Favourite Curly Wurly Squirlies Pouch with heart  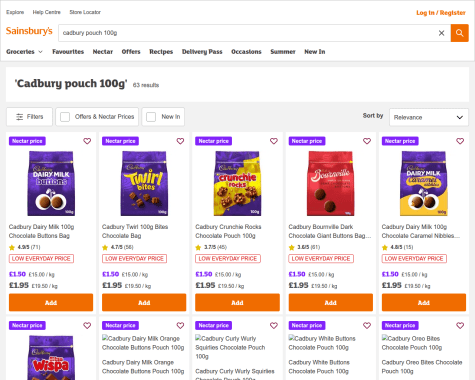(x=274, y=325)
